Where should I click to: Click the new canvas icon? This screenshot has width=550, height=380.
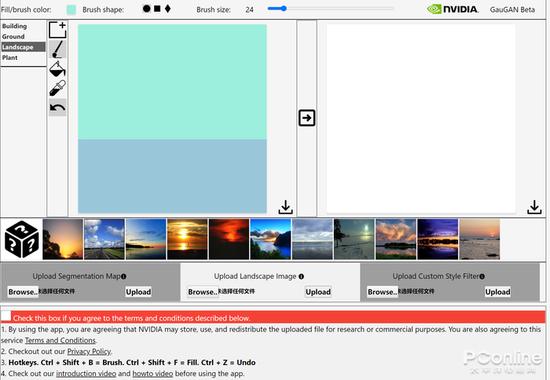[x=58, y=29]
